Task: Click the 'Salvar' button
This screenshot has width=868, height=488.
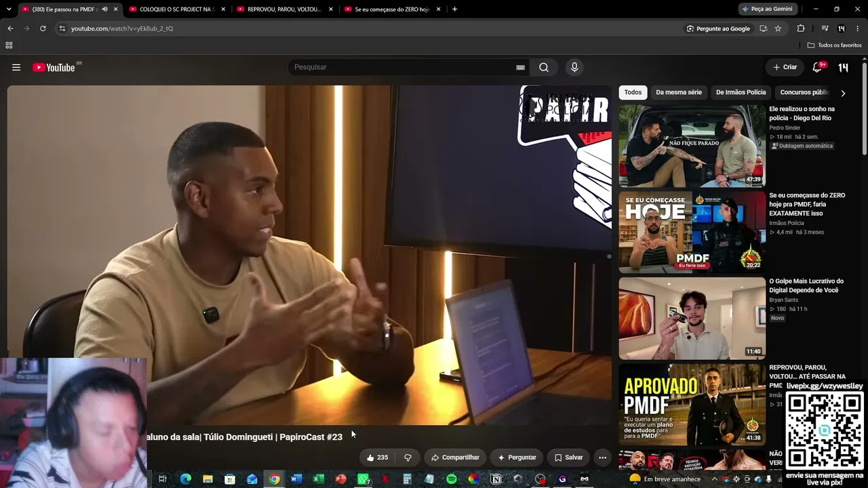Action: 568,457
